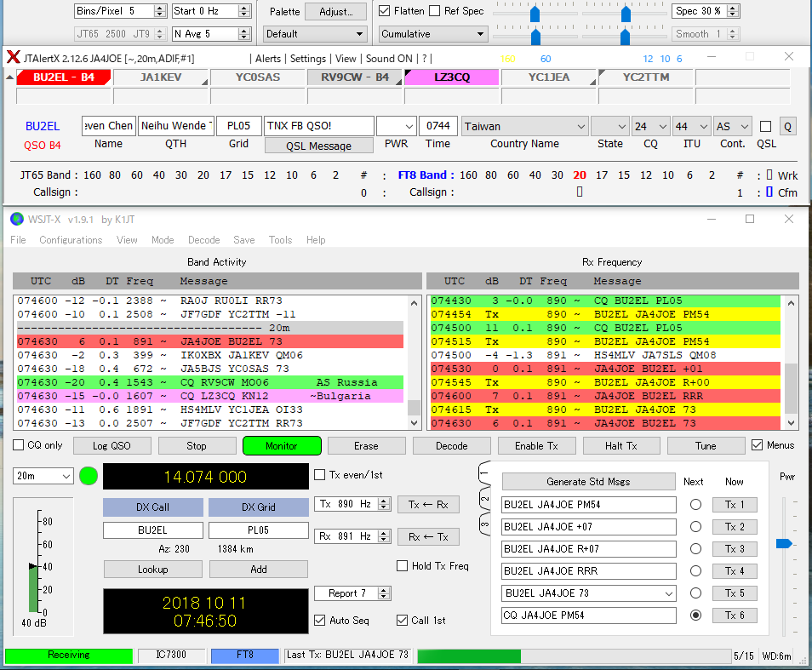Viewport: 812px width, 670px height.
Task: Adjust the Pwr vertical slider
Action: click(x=784, y=543)
